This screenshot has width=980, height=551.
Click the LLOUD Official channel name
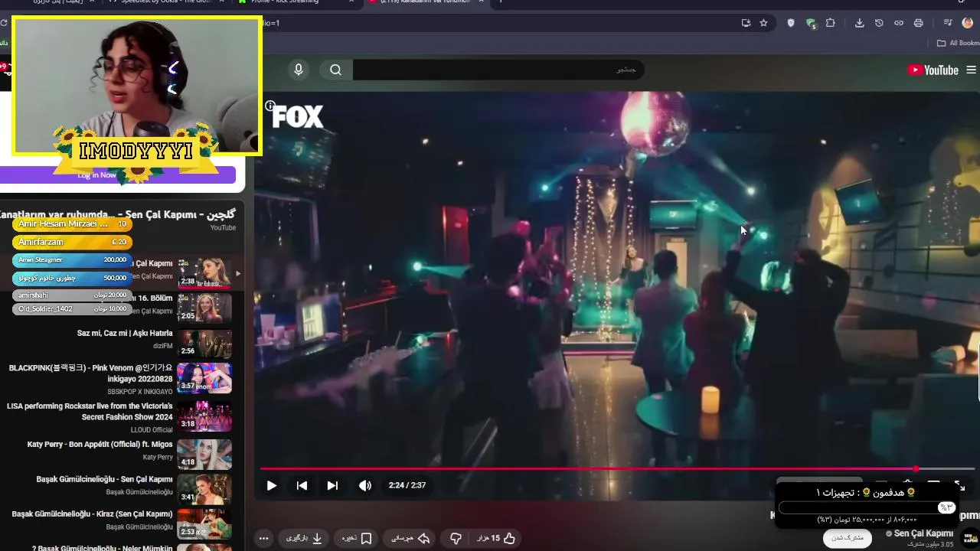point(152,430)
